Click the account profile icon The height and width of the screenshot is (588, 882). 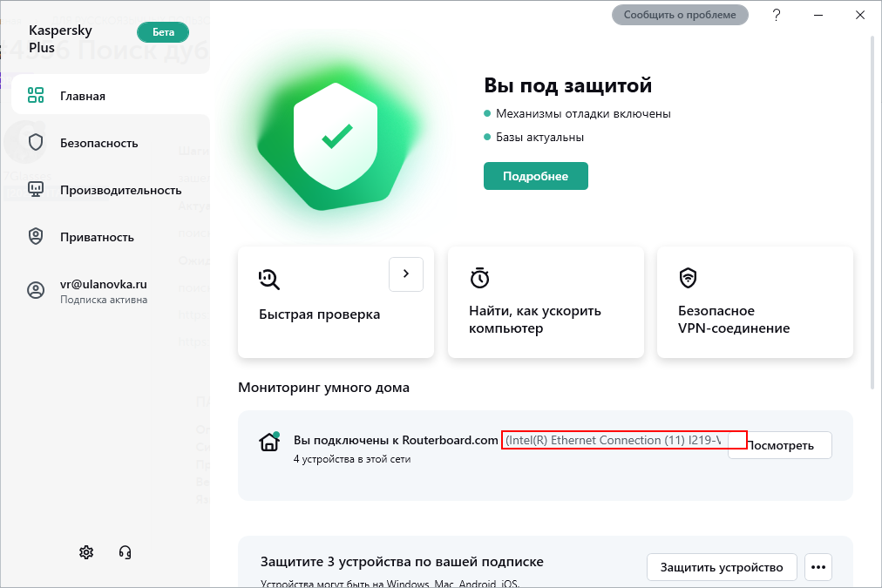click(36, 291)
